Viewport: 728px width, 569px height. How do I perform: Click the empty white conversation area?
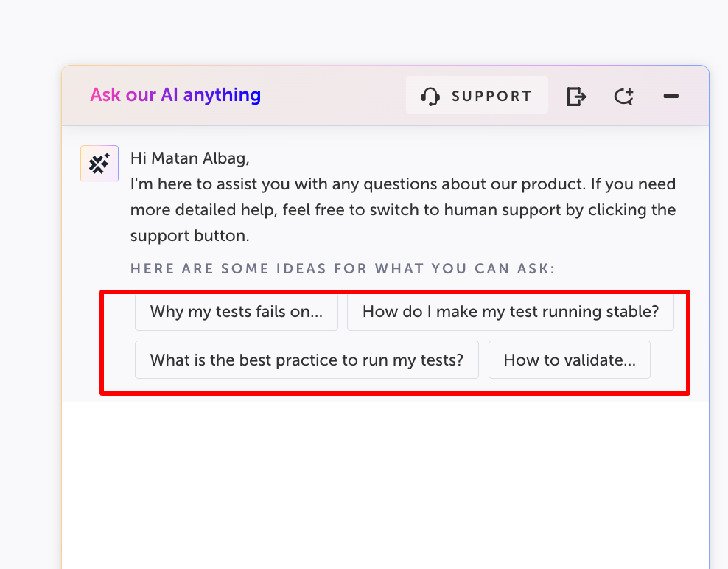(385, 483)
